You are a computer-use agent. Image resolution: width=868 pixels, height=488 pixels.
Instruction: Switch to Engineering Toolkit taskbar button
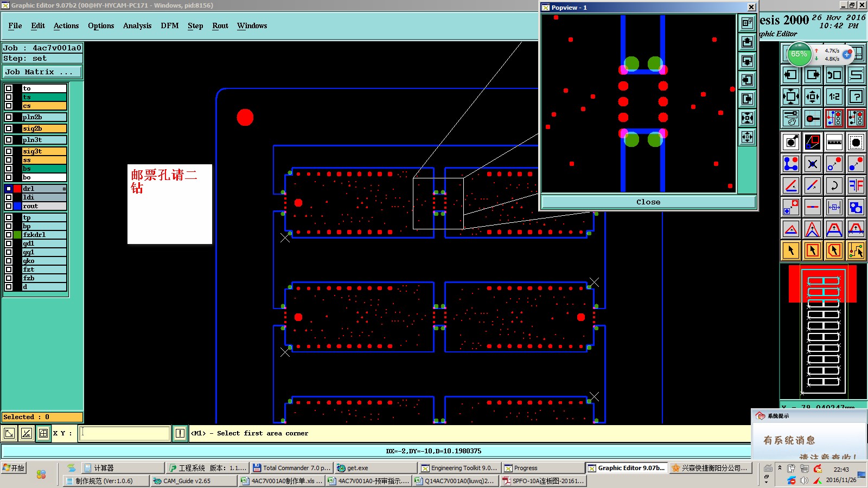[x=459, y=468]
